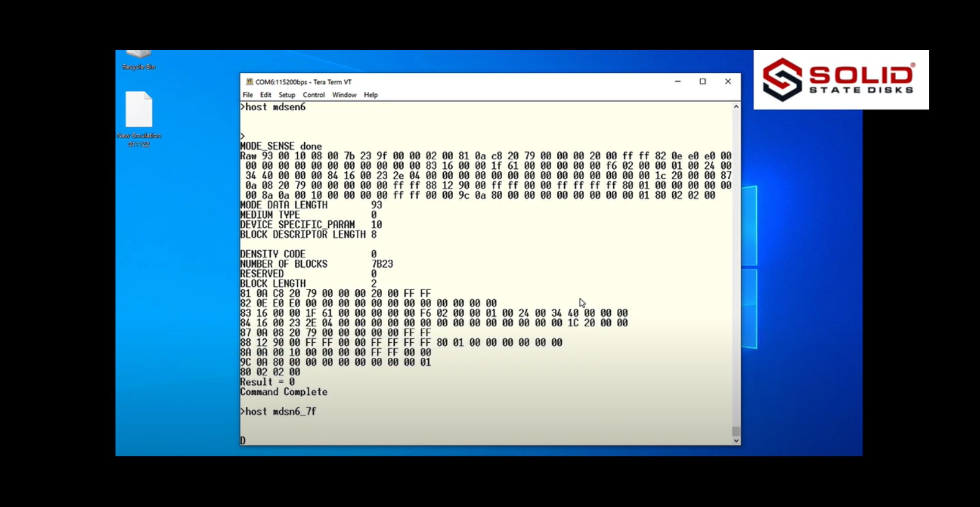980x507 pixels.
Task: Open the Control menu
Action: click(313, 95)
